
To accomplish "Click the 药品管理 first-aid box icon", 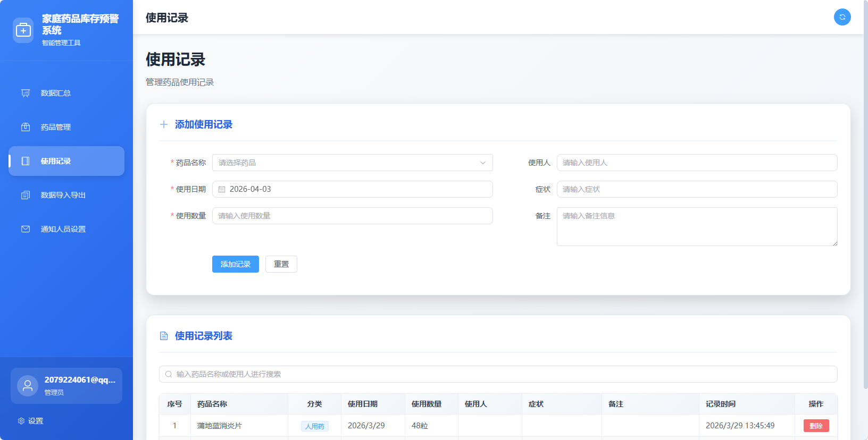I will pos(26,127).
